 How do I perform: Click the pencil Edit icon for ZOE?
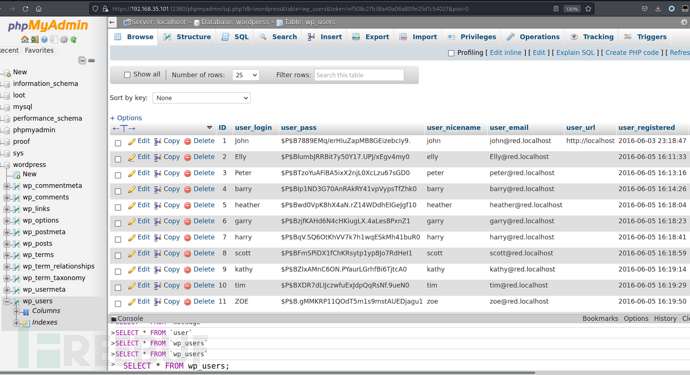click(x=132, y=302)
